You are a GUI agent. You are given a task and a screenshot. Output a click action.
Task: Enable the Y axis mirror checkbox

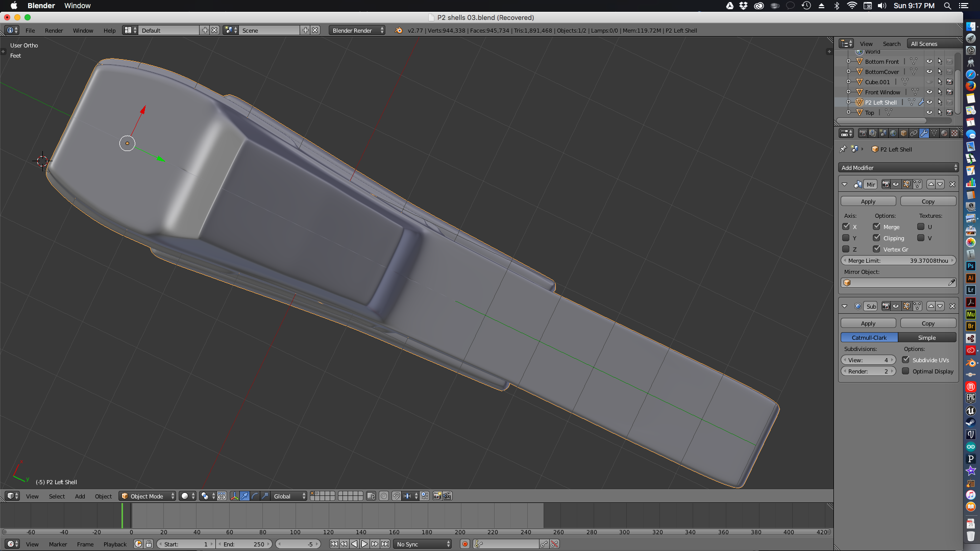click(846, 238)
